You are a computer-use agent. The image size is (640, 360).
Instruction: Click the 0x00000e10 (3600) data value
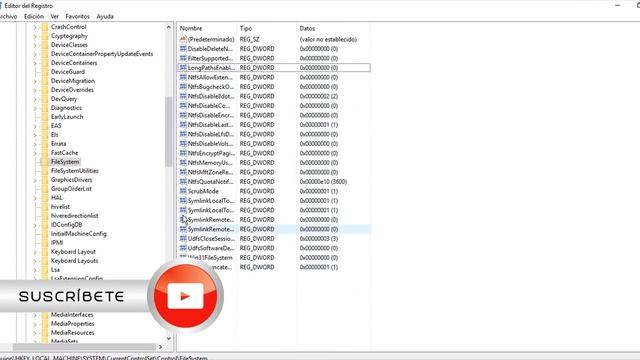tap(323, 182)
